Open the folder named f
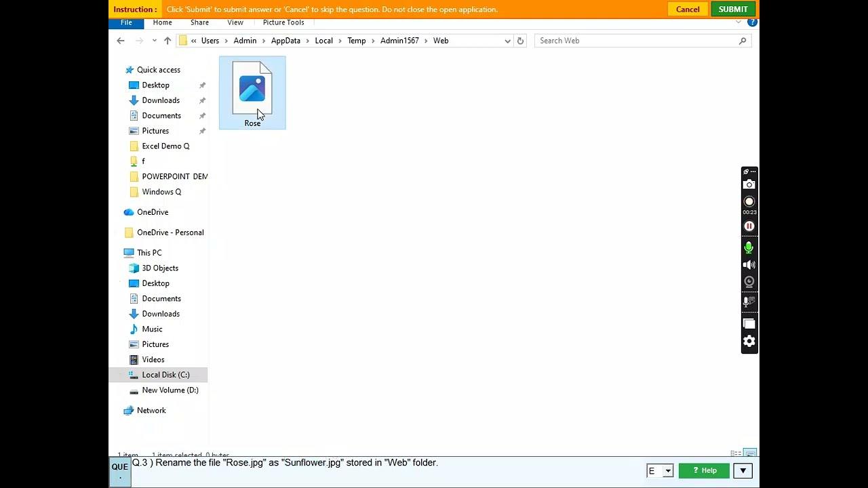The width and height of the screenshot is (868, 488). tap(142, 161)
